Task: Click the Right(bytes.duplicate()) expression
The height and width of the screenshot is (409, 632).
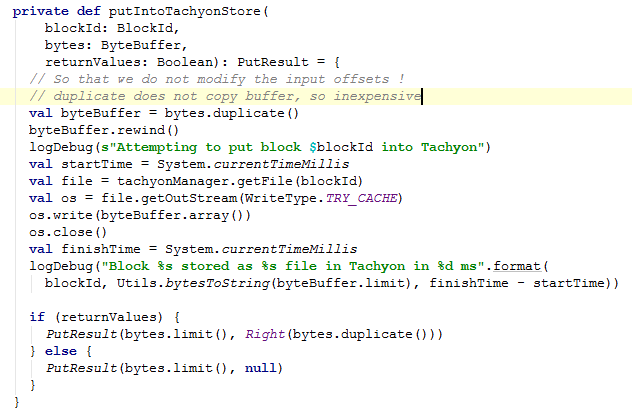Action: pyautogui.click(x=339, y=334)
